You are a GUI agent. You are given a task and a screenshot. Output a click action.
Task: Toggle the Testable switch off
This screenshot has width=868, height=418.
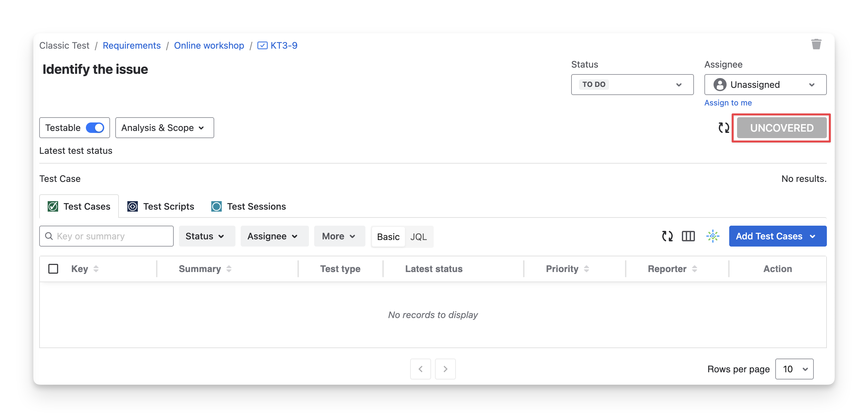point(95,128)
